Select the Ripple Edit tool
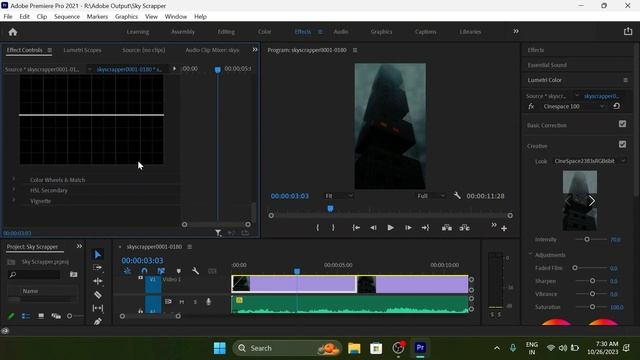Viewport: 640px width, 360px height. (98, 281)
